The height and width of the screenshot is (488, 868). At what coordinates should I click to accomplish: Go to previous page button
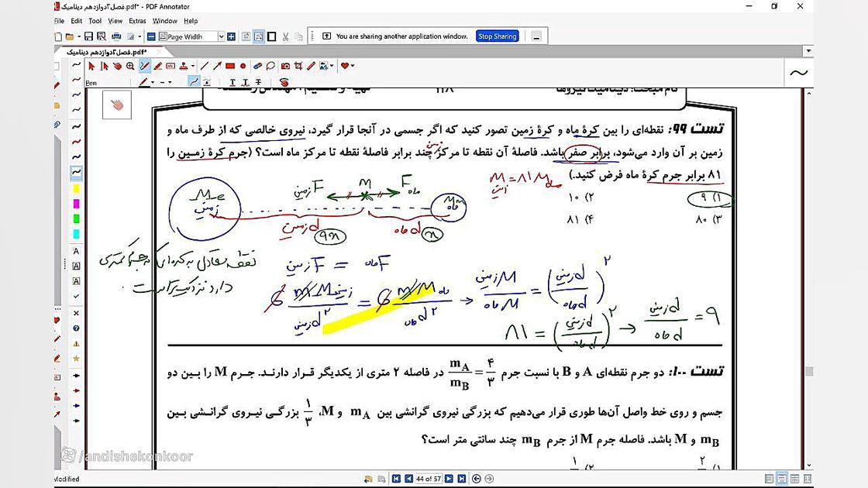(408, 479)
